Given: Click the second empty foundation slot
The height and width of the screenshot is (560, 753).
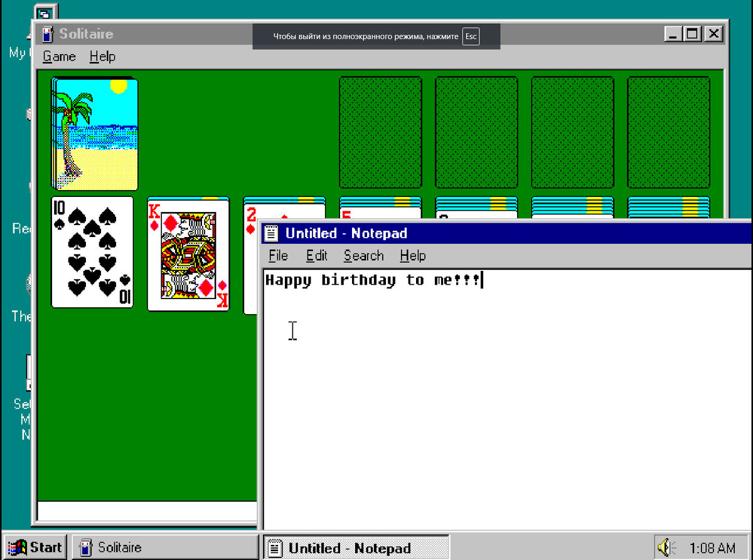Looking at the screenshot, I should tap(476, 132).
